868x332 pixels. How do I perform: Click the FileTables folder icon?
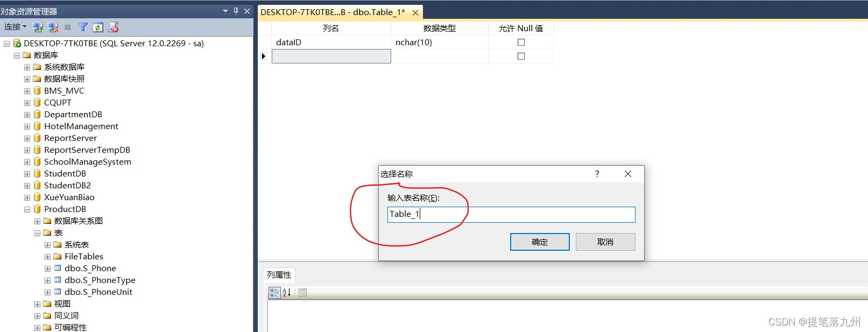pyautogui.click(x=58, y=256)
